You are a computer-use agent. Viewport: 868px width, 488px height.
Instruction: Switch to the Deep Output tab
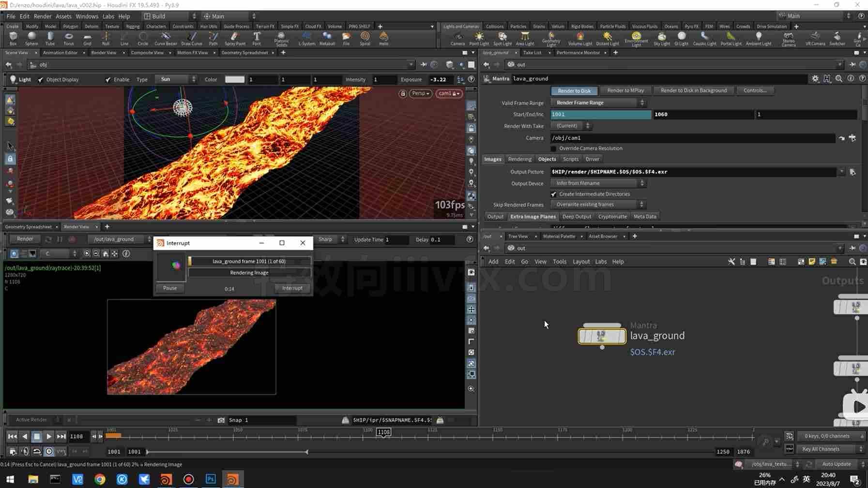click(x=577, y=217)
